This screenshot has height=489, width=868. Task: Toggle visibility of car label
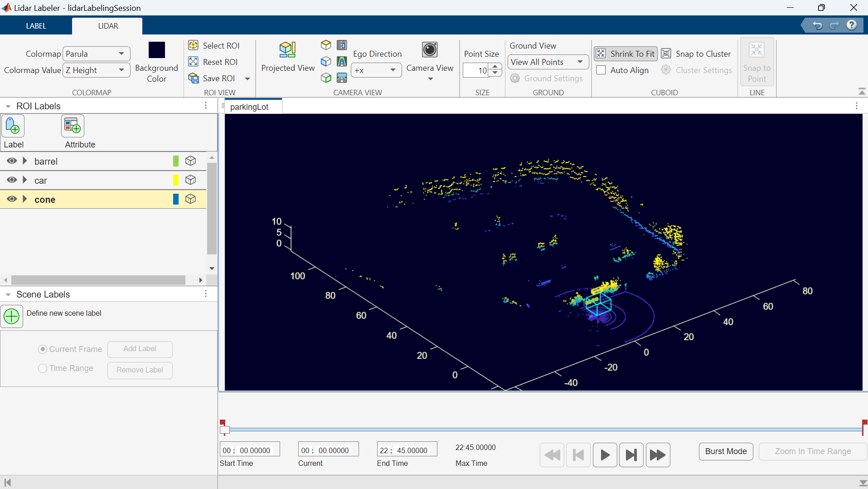coord(12,180)
